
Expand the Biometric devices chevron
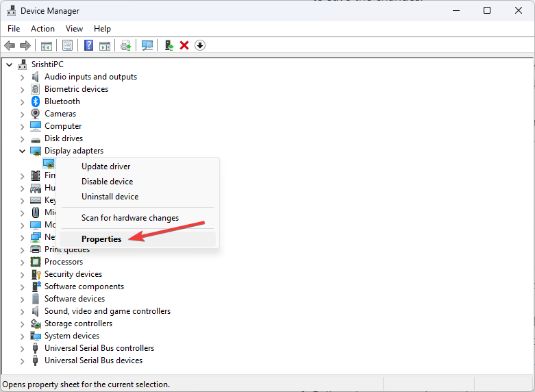click(x=23, y=90)
